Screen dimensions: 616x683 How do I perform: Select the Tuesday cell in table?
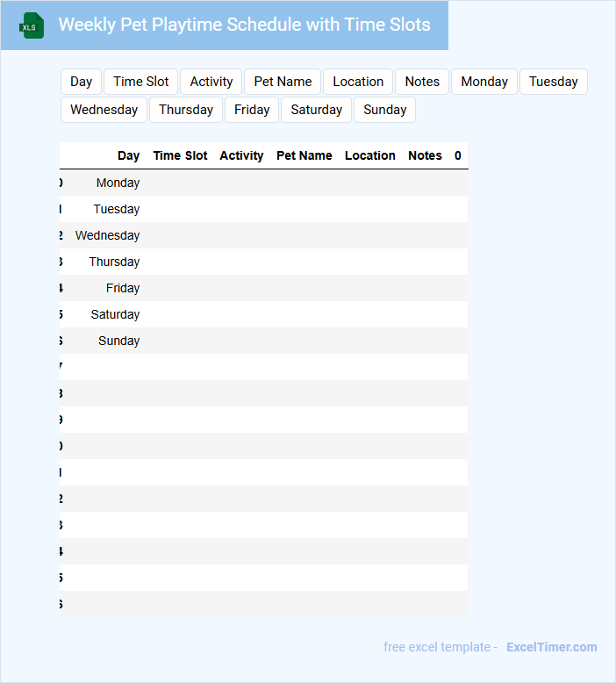[116, 209]
